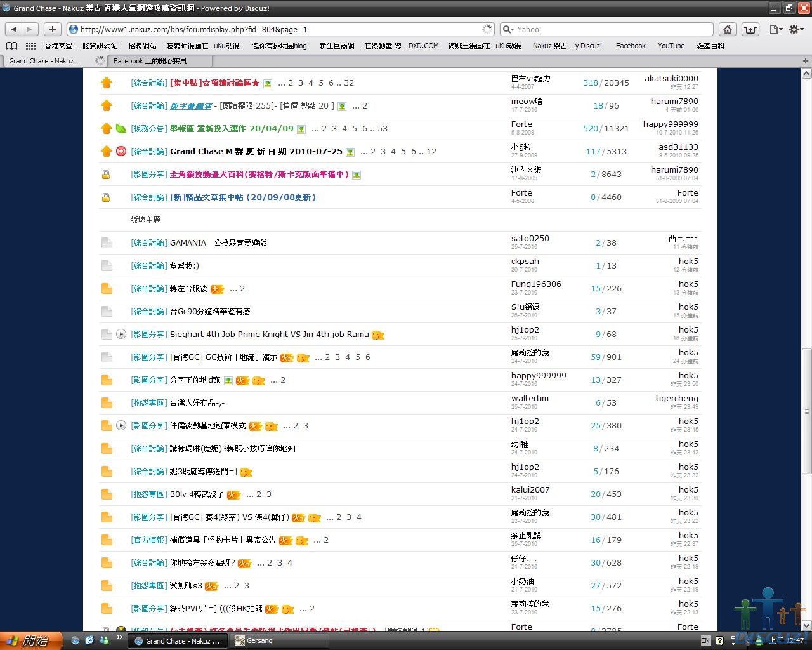This screenshot has height=650, width=812.
Task: Open the 招聘網站 bookmark
Action: tap(142, 46)
